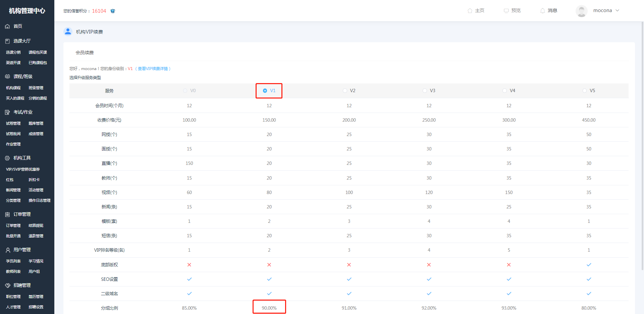The width and height of the screenshot is (644, 314).
Task: Click the 机构工具 gear icon
Action: [x=7, y=158]
